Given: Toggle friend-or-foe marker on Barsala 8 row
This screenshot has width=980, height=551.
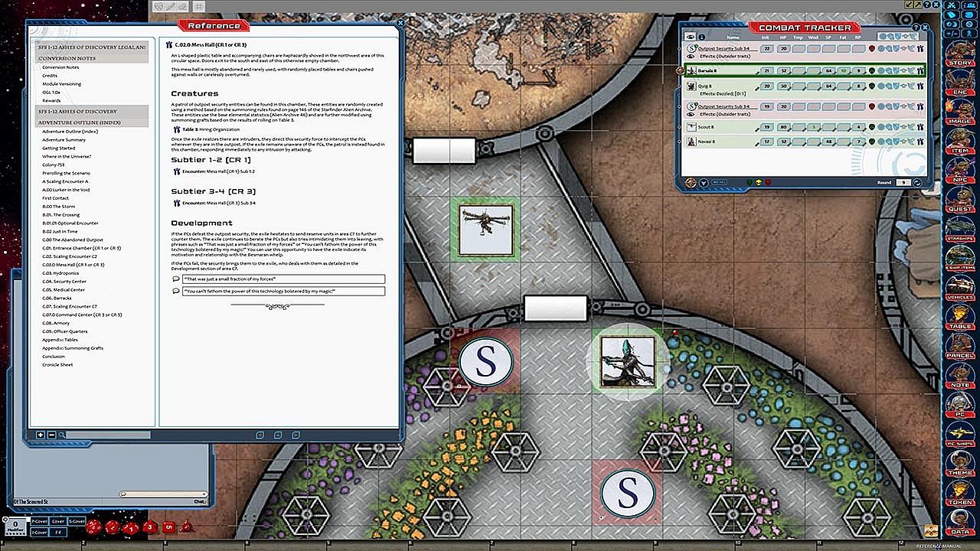Looking at the screenshot, I should point(871,70).
